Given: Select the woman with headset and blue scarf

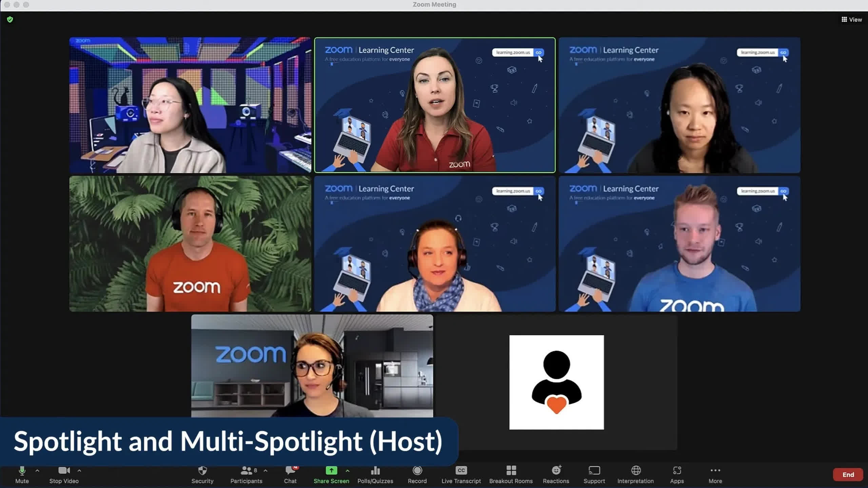Looking at the screenshot, I should (435, 244).
